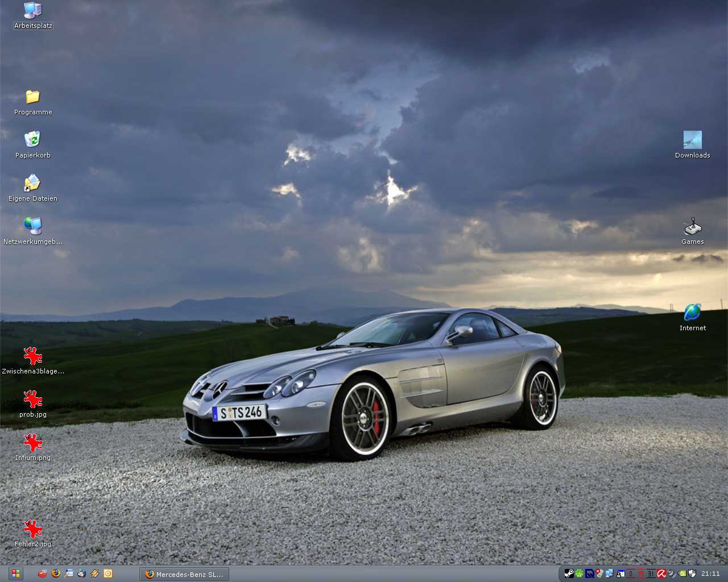The height and width of the screenshot is (582, 728).
Task: Click the window with lock tray icon
Action: pos(621,573)
